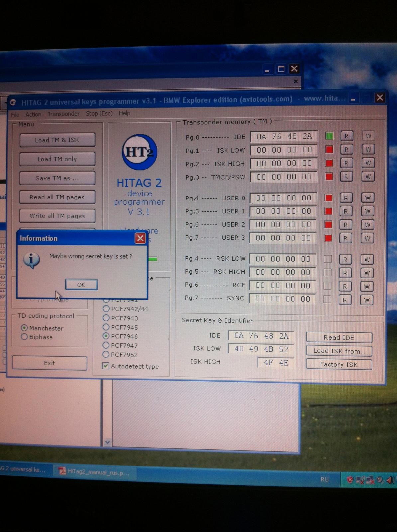397x532 pixels.
Task: Select the PCF7943 transponder type
Action: pyautogui.click(x=120, y=318)
